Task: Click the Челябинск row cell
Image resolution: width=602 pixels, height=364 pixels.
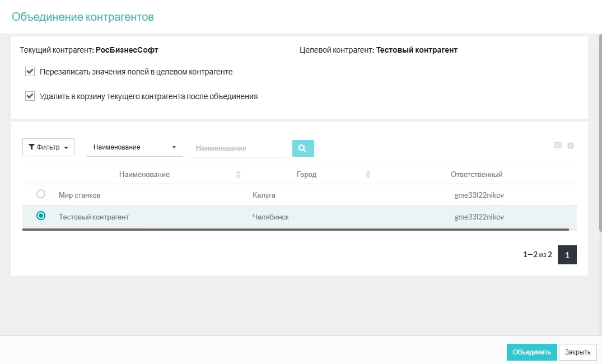Action: tap(271, 217)
